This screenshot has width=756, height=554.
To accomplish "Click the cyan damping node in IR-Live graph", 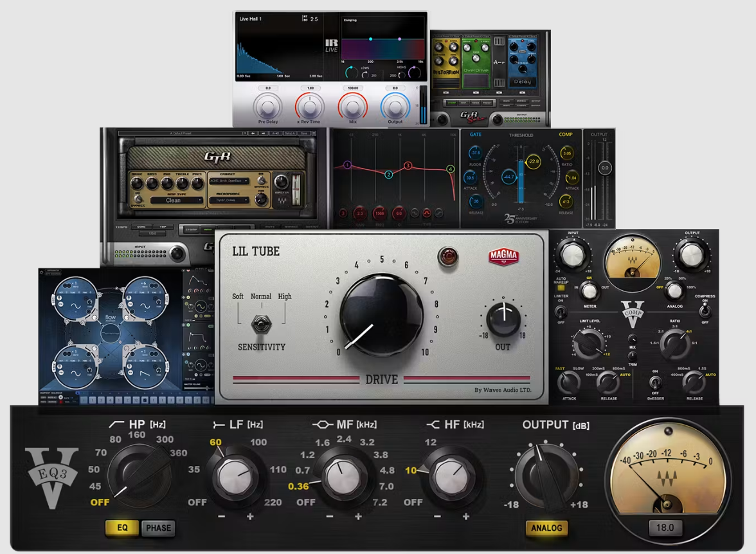I will [x=370, y=39].
